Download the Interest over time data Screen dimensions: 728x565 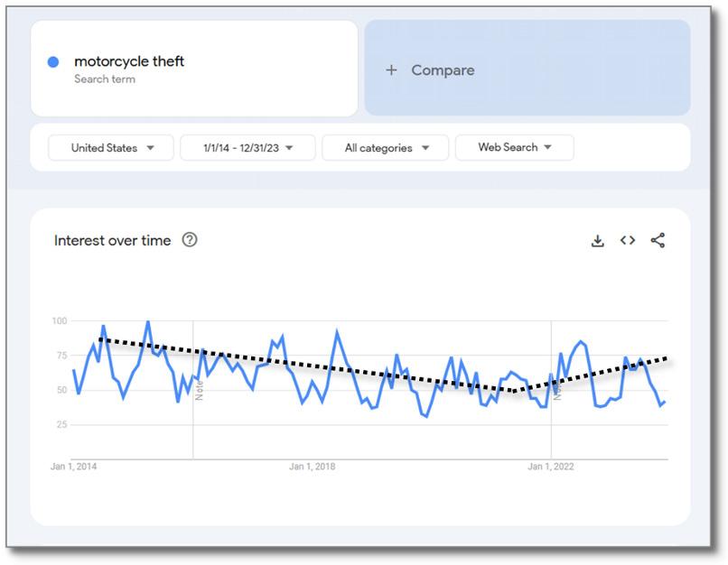(x=597, y=241)
